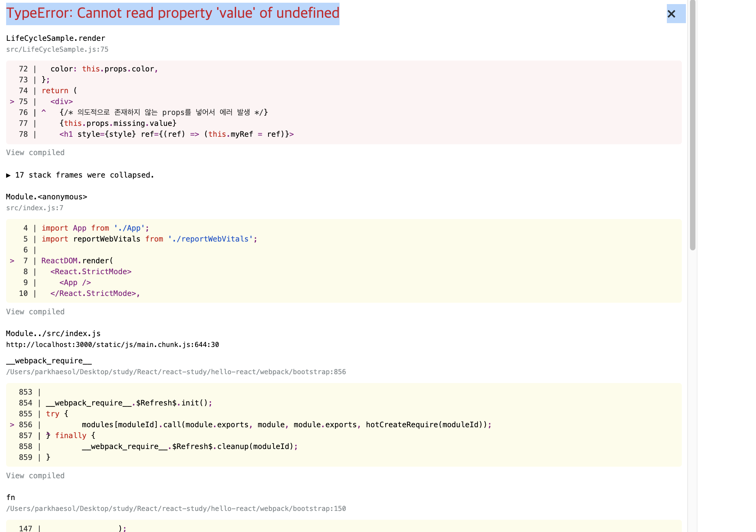The width and height of the screenshot is (756, 532).
Task: Open src/index.js:7 source link
Action: click(35, 208)
